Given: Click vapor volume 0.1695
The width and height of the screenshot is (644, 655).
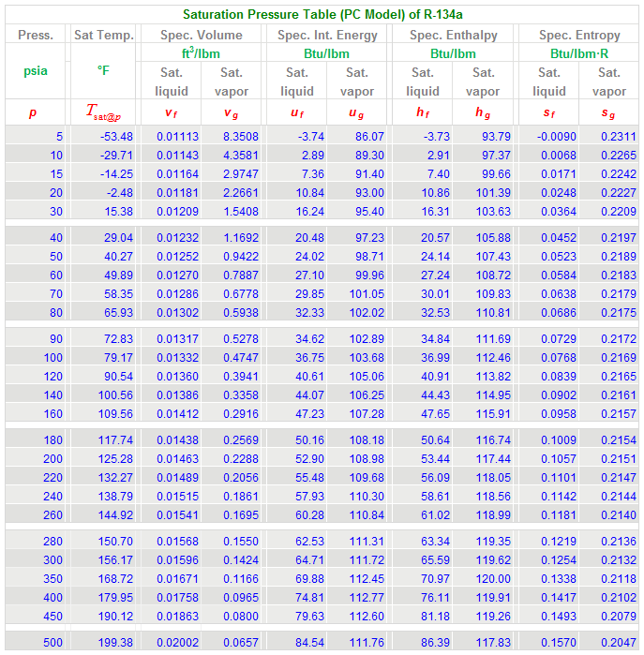Looking at the screenshot, I should click(241, 515).
